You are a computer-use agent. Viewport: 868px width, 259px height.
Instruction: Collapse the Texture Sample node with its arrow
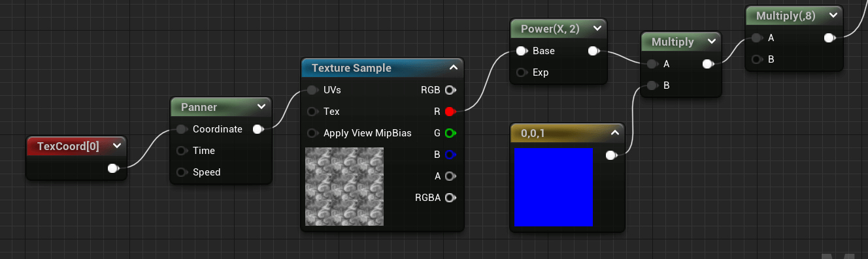[454, 68]
